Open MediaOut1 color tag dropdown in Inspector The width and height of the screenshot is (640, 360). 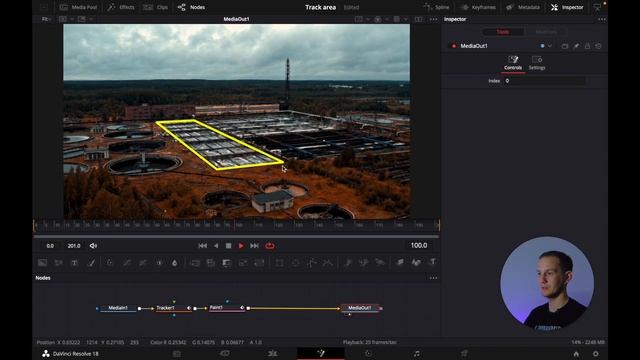[x=550, y=46]
